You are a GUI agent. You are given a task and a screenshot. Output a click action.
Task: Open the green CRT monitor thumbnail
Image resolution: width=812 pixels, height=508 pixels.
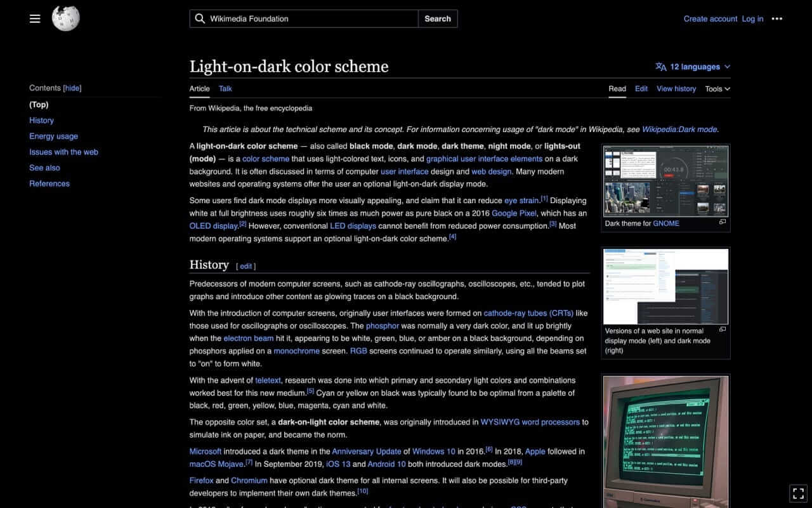pyautogui.click(x=666, y=442)
